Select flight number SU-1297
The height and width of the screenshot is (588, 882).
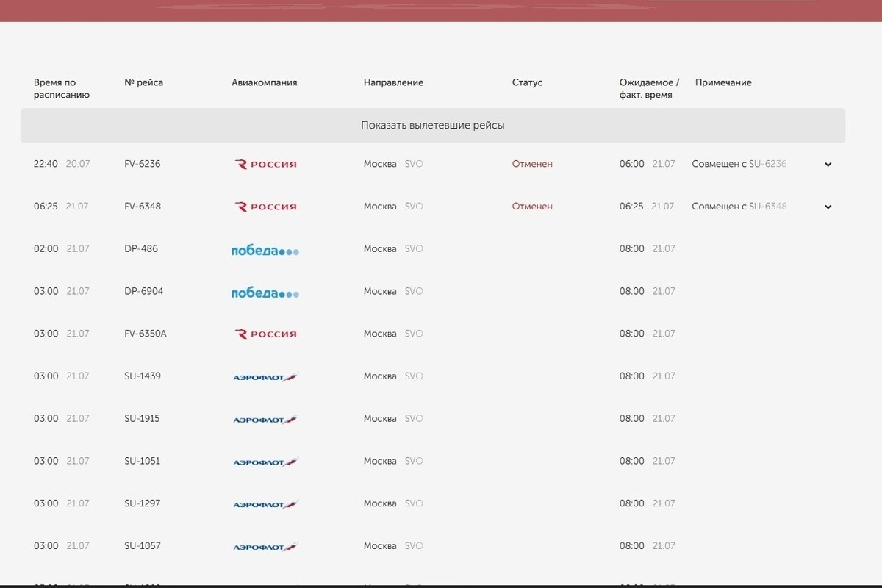143,504
